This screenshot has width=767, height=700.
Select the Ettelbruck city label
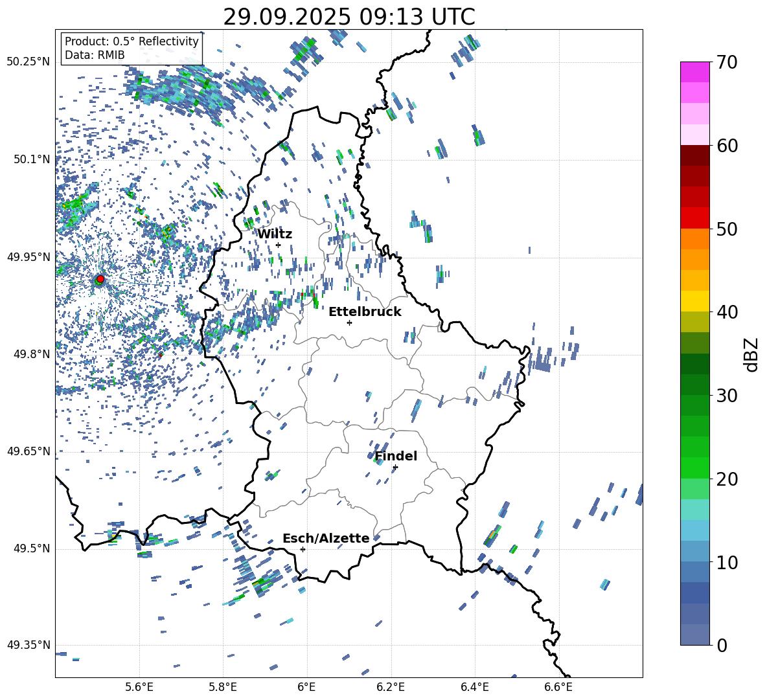[365, 311]
